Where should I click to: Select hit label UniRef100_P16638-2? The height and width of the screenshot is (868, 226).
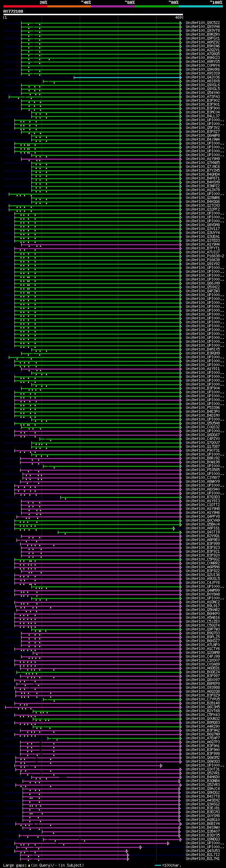205,256
